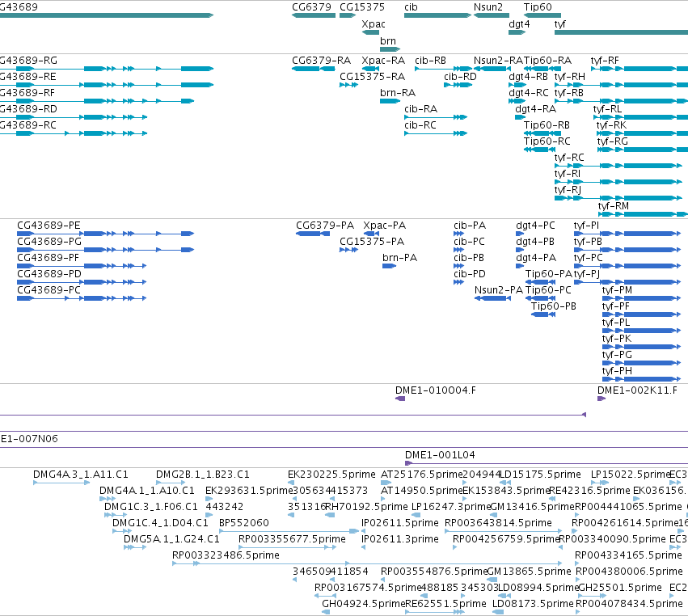Viewport: 688px width, 616px height.
Task: Open the DMG1C.4_1.D04.C1 label
Action: pyautogui.click(x=160, y=523)
